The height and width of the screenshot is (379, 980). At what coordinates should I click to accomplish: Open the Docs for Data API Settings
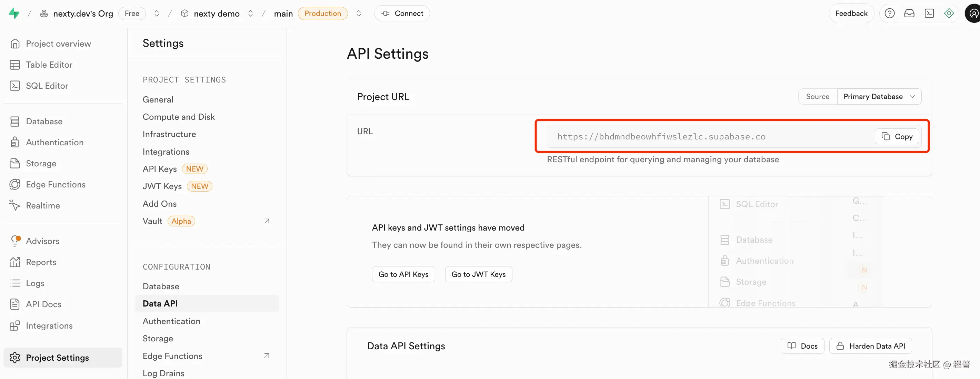(x=802, y=346)
